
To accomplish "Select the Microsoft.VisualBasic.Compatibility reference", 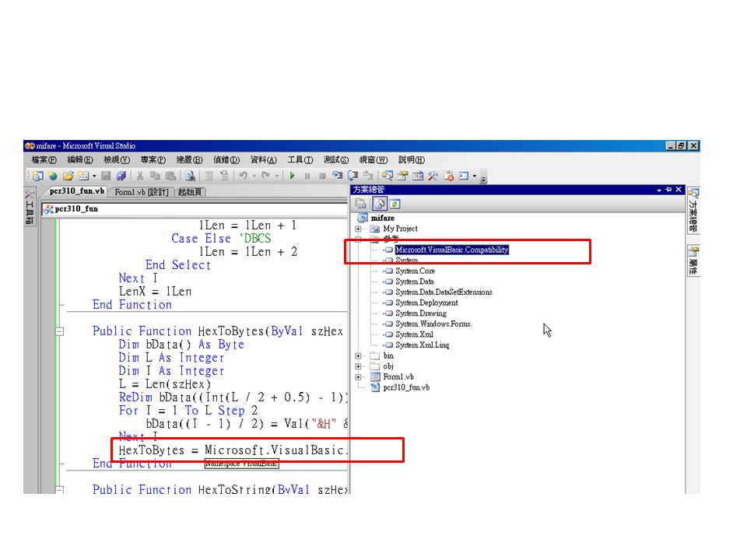I will pos(451,250).
